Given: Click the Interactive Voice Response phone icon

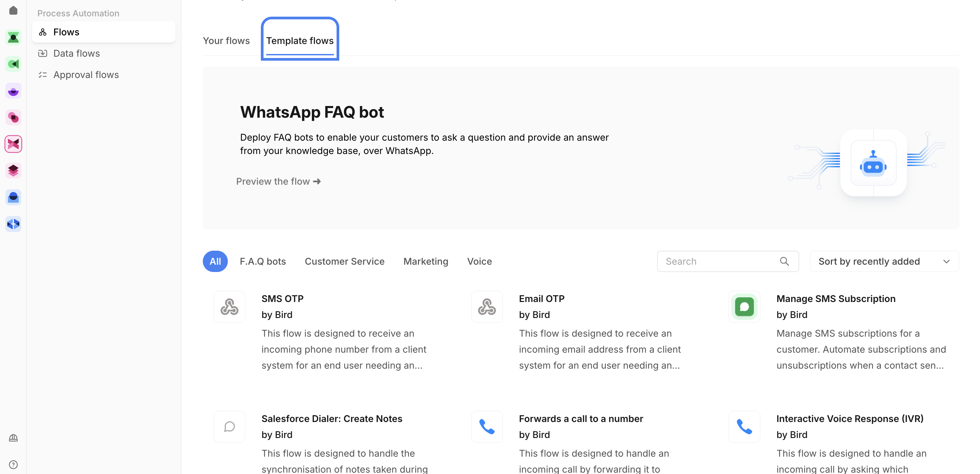Looking at the screenshot, I should click(744, 426).
